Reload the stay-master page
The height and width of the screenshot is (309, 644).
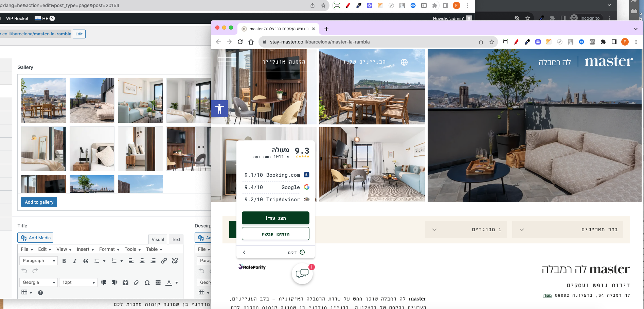pos(240,42)
